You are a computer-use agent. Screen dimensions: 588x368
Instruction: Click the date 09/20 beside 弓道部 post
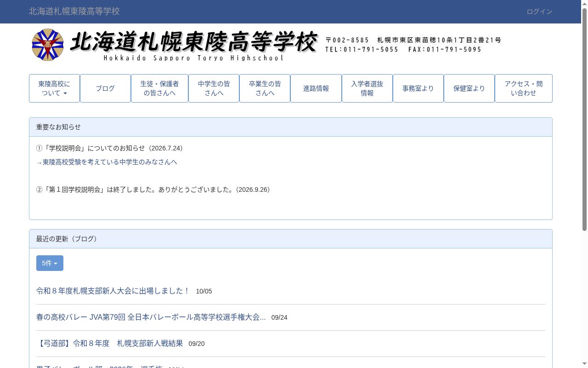[x=197, y=344]
